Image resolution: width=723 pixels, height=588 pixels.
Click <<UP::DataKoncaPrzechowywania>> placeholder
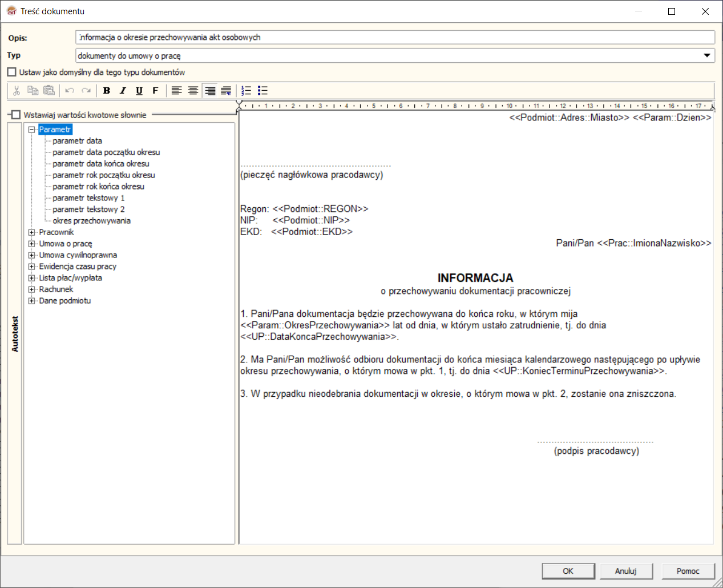tap(318, 337)
